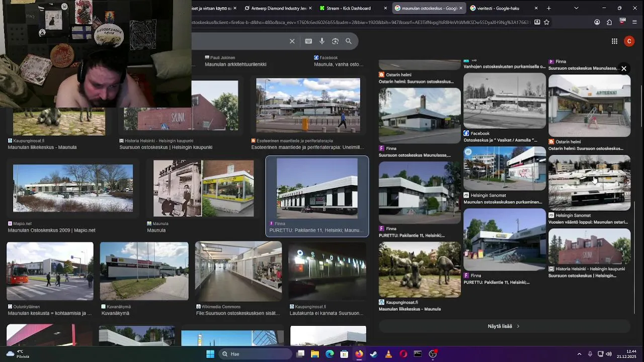Open Firefox account profile icon
Viewport: 644px width, 362px height.
[x=597, y=22]
